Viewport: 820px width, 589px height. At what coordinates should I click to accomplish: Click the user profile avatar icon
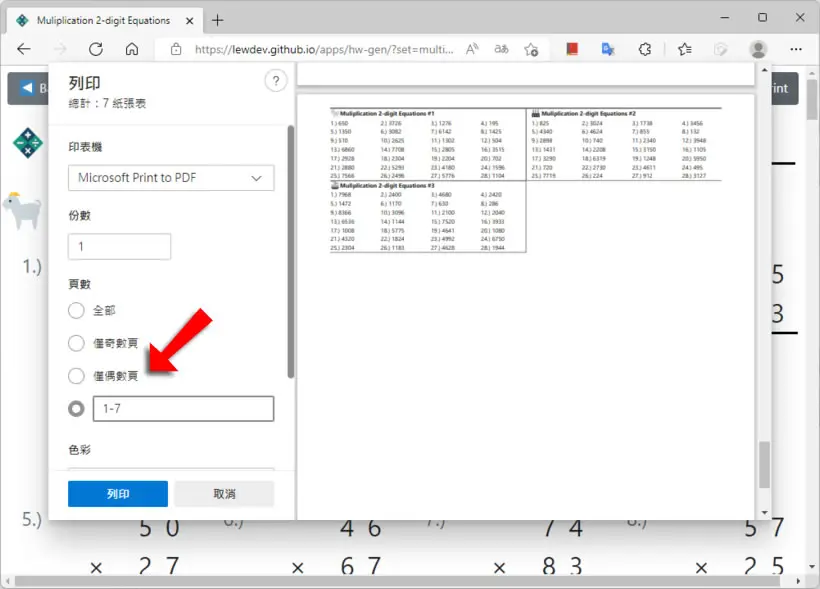pyautogui.click(x=758, y=49)
